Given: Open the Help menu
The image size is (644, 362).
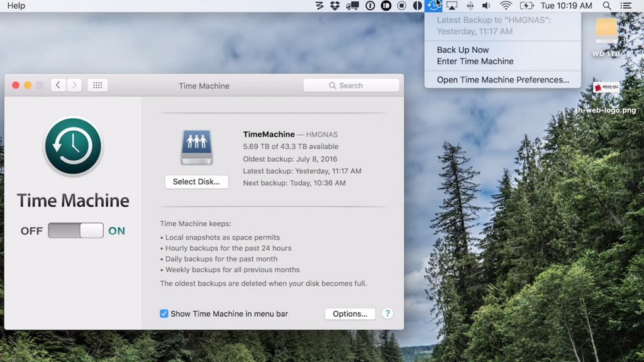Looking at the screenshot, I should (16, 6).
